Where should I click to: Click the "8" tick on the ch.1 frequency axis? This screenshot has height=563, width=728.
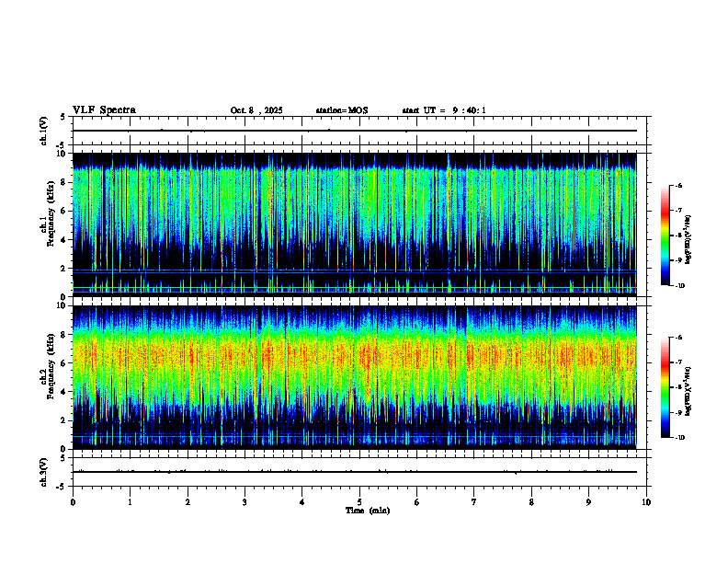[x=63, y=182]
